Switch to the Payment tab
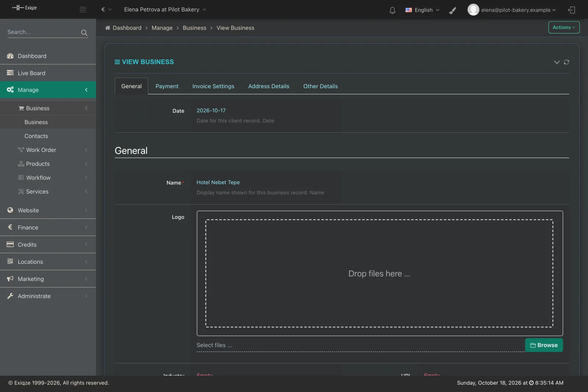The image size is (588, 392). (167, 86)
